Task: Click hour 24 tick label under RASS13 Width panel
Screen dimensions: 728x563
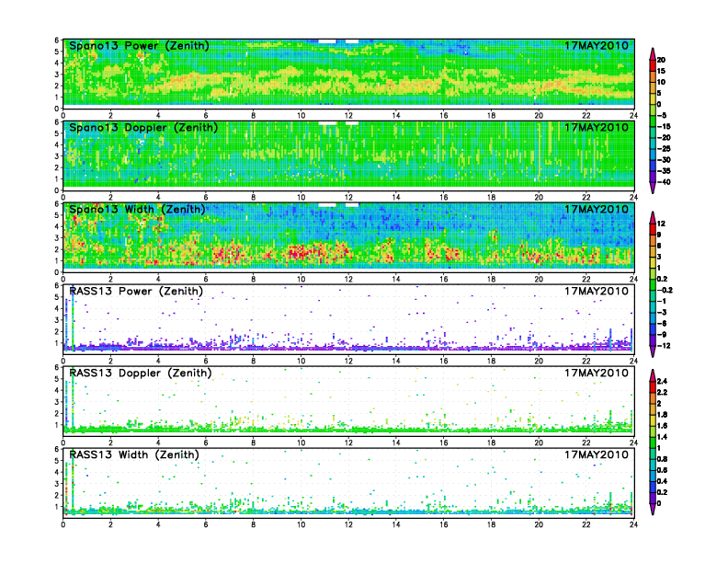Action: 633,524
